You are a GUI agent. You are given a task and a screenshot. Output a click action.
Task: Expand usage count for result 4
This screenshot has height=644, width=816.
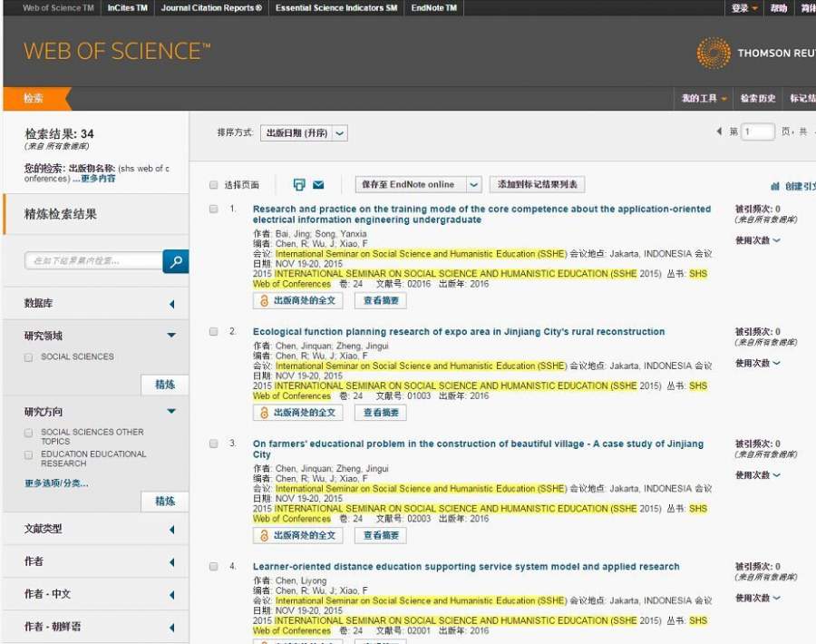(757, 598)
